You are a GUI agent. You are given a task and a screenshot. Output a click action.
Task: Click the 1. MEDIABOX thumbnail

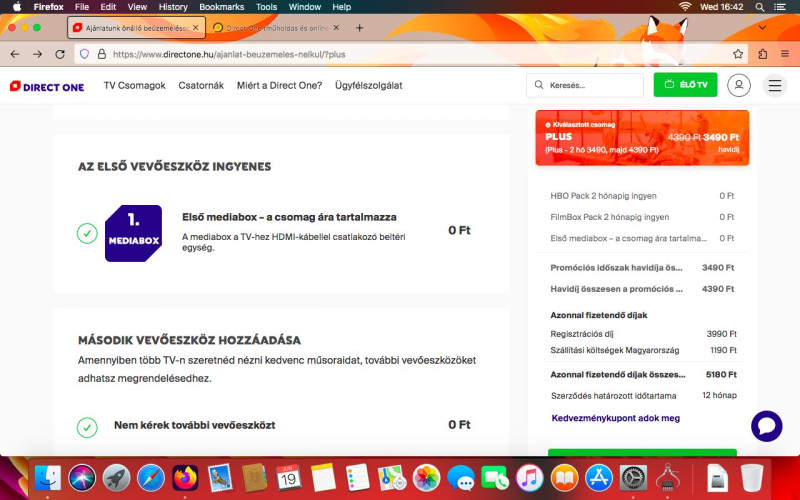pyautogui.click(x=133, y=233)
